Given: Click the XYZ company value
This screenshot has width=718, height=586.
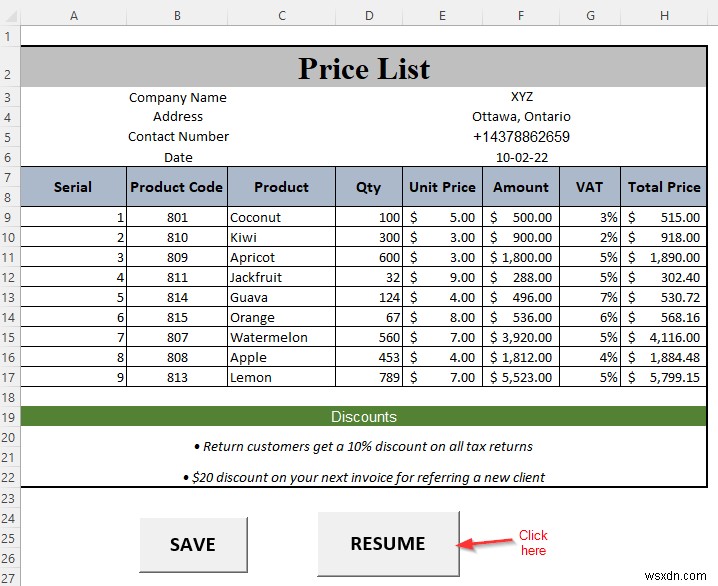Looking at the screenshot, I should [522, 97].
